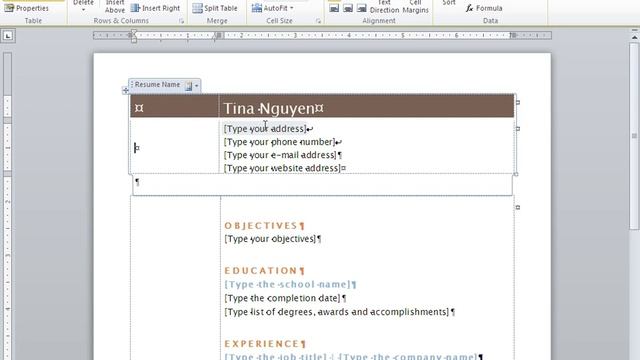Click the EXPERIENCE heading

[262, 344]
